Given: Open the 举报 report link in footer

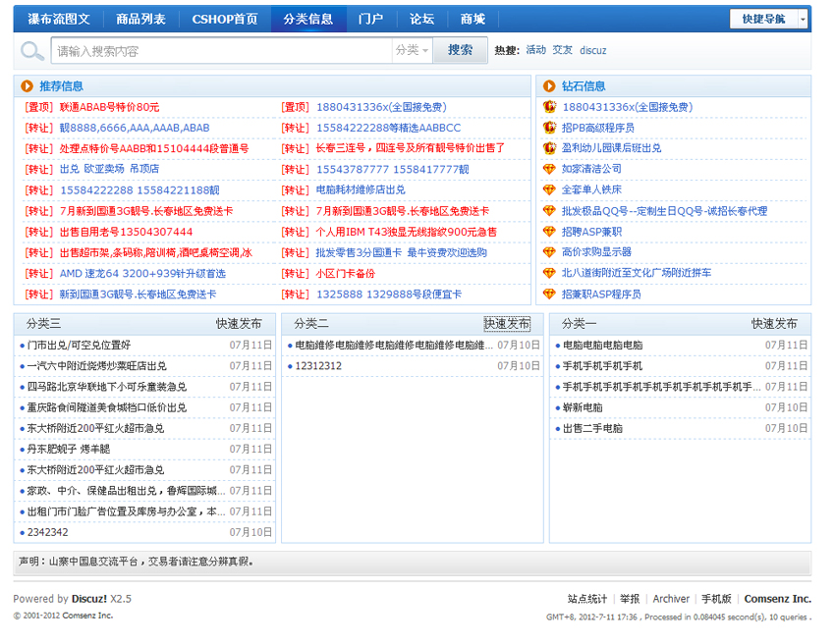Looking at the screenshot, I should click(630, 599).
